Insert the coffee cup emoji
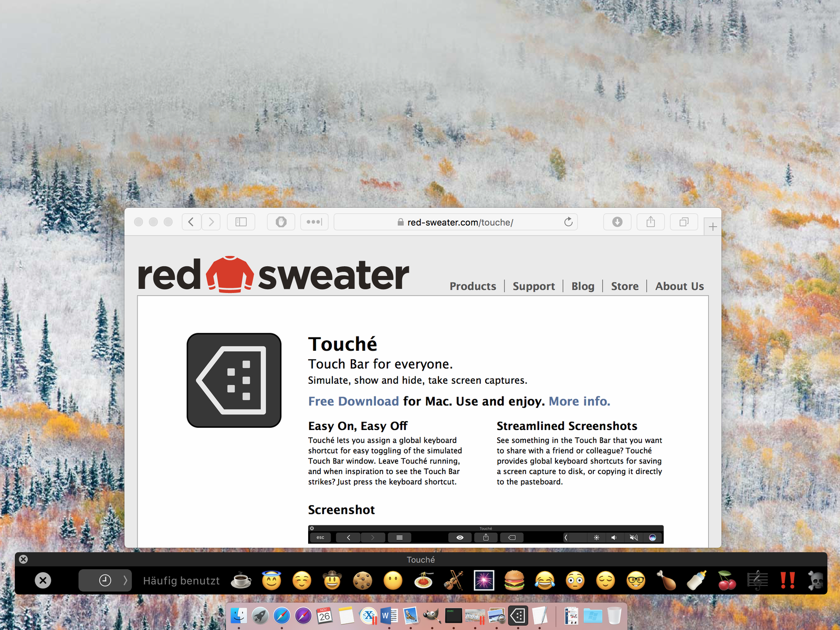Screen dimensions: 840x630 pos(241,581)
